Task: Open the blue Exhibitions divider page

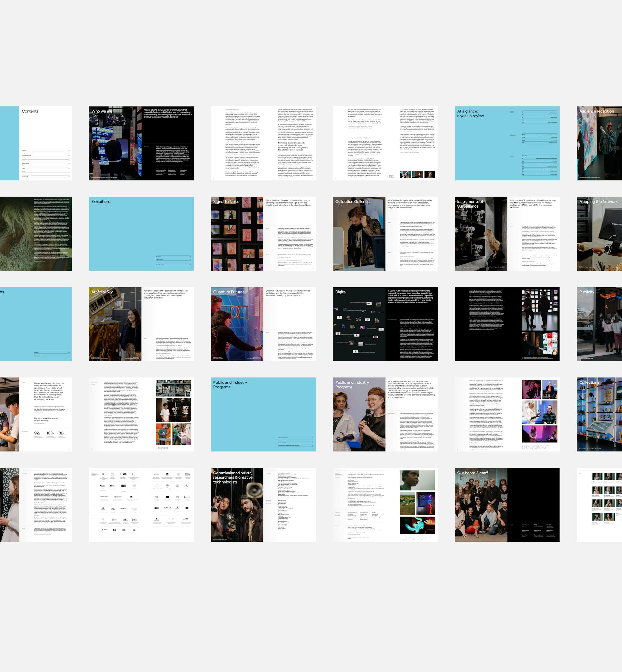Action: (x=141, y=233)
